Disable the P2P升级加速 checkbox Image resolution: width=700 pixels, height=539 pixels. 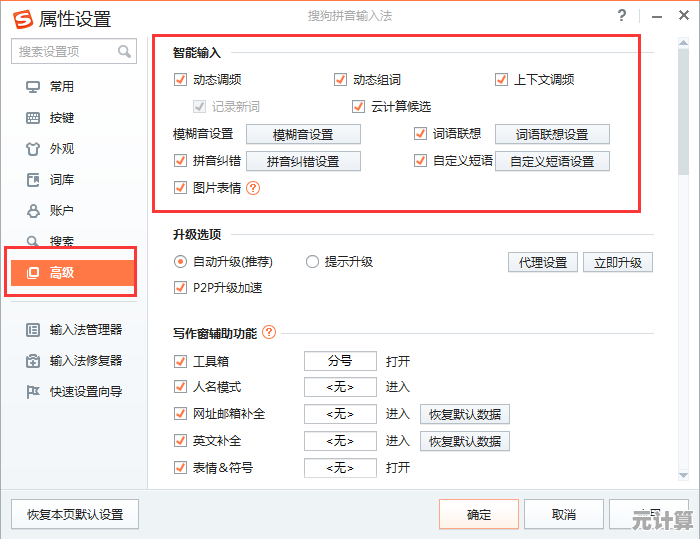[x=181, y=288]
